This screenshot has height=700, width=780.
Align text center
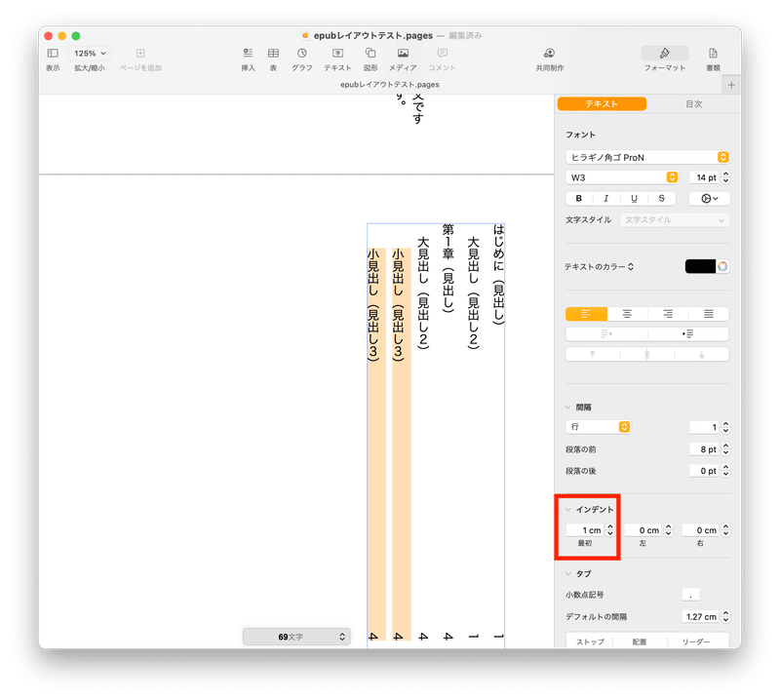coord(627,314)
